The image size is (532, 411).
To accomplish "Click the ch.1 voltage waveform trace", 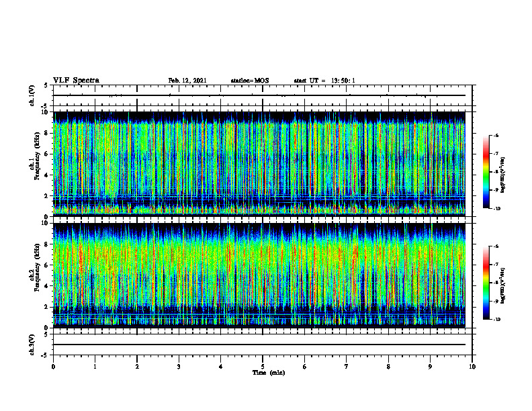I will click(x=259, y=95).
